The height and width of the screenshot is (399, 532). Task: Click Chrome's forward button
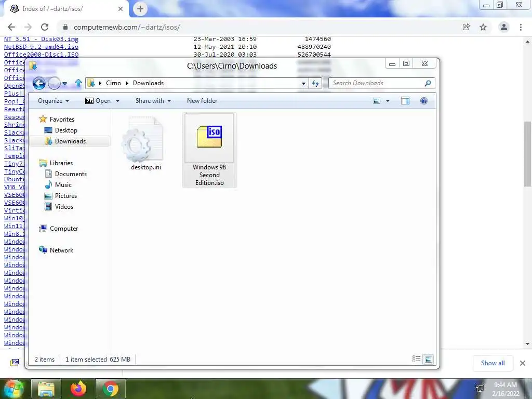(28, 27)
